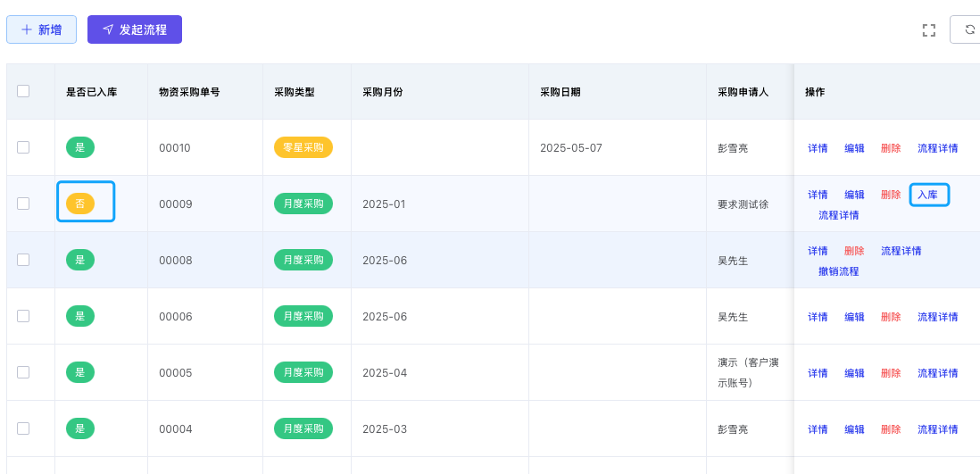Open 流程详情 for order 00008
The width and height of the screenshot is (980, 474).
click(x=901, y=251)
